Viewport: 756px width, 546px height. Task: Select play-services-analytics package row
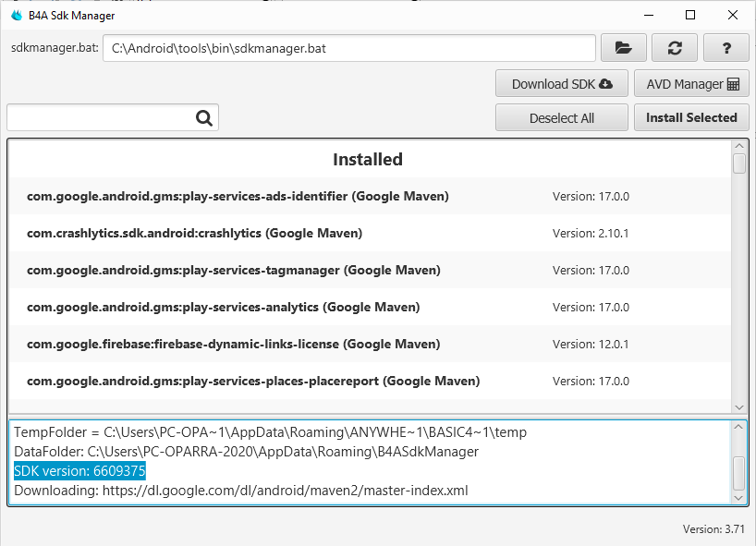coord(371,307)
